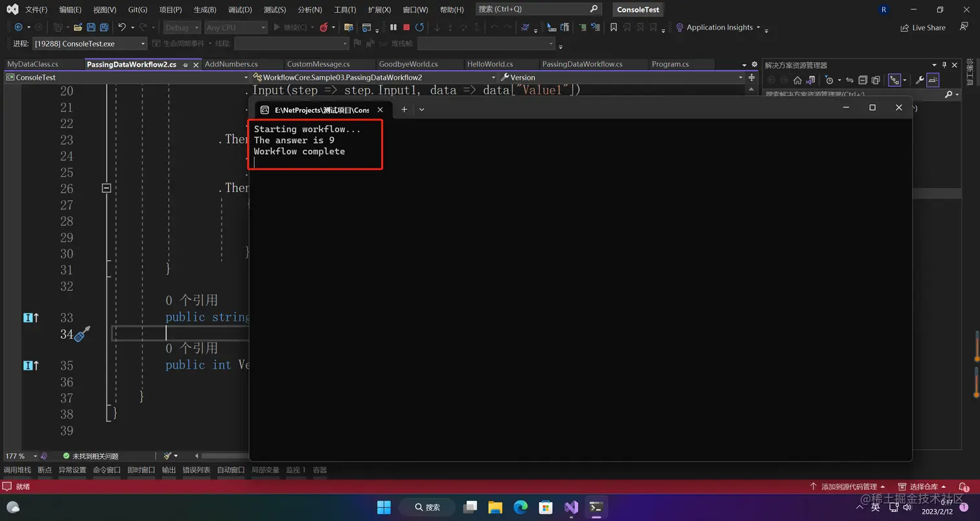Click the Windows taskbar 搜索 search box
980x521 pixels.
428,507
